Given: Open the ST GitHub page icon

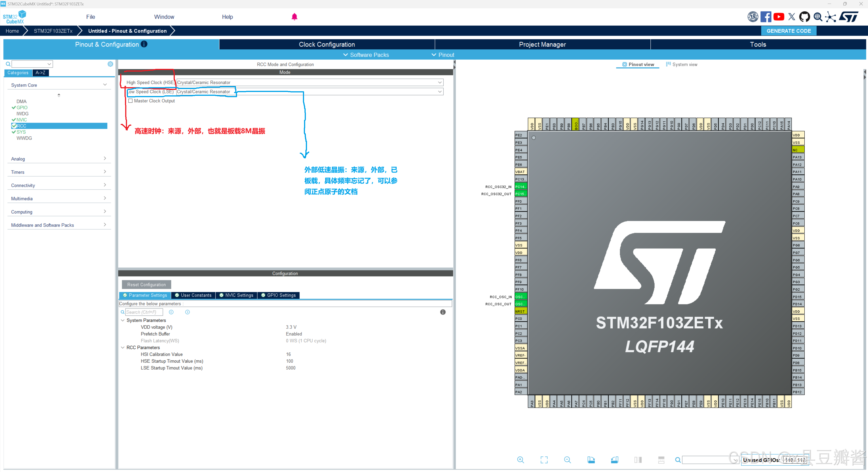Looking at the screenshot, I should (x=805, y=17).
